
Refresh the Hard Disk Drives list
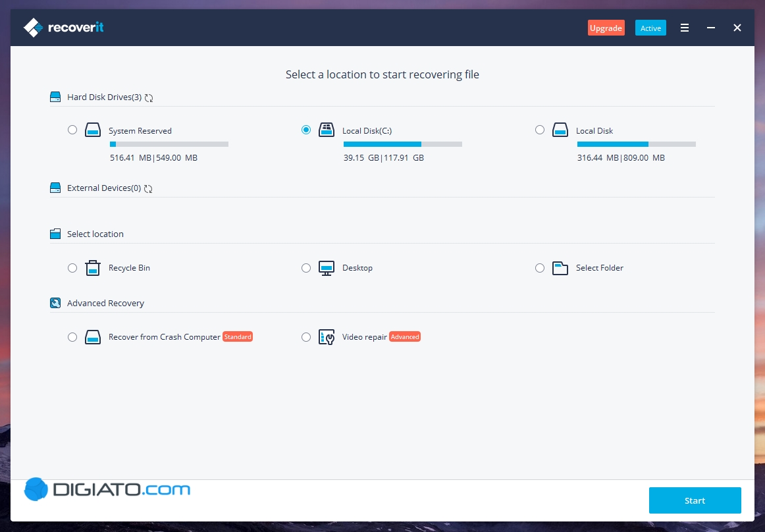click(x=149, y=97)
